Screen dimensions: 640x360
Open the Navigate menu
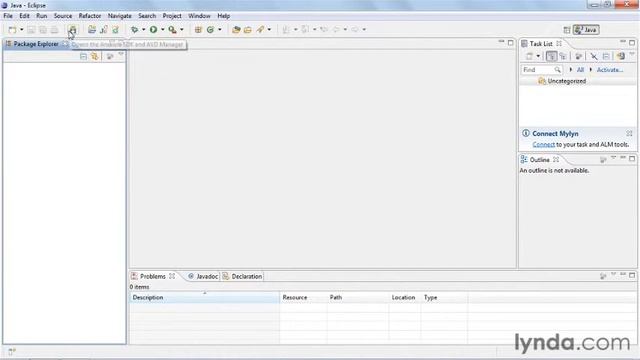(120, 16)
